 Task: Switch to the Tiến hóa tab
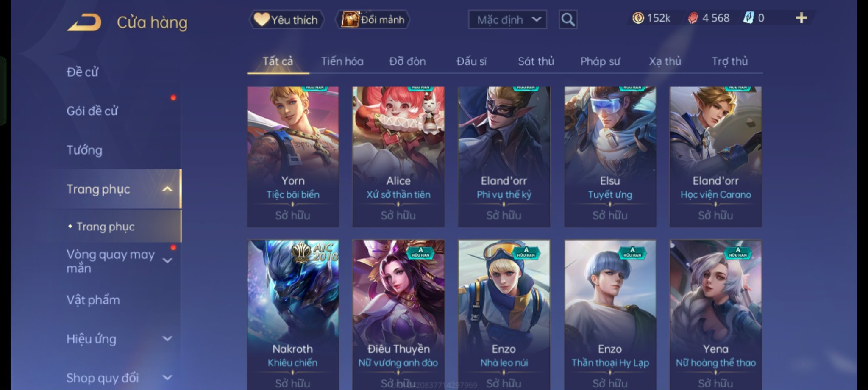342,61
